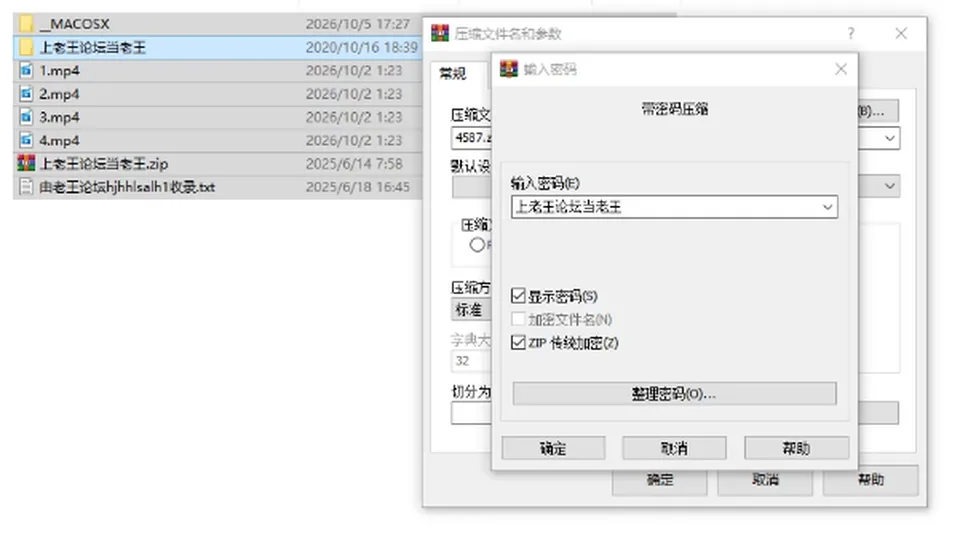Select file name 1.mp4
This screenshot has height=535, width=960.
(59, 70)
